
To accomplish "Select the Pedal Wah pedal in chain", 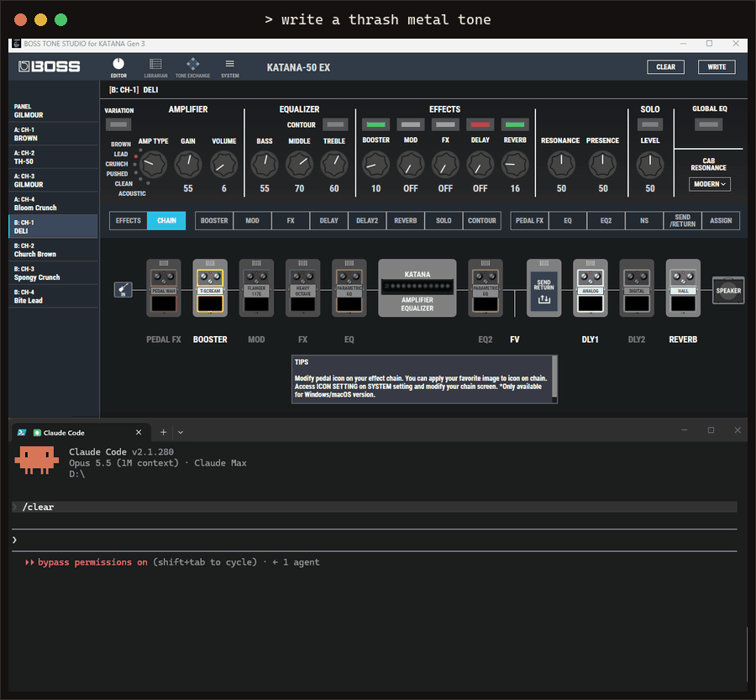I will [x=164, y=288].
